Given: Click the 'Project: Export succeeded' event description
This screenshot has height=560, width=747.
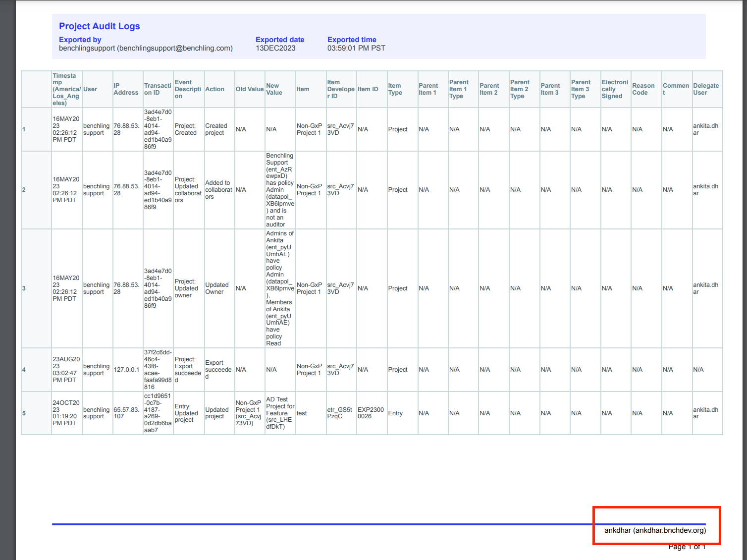Looking at the screenshot, I should (x=189, y=370).
